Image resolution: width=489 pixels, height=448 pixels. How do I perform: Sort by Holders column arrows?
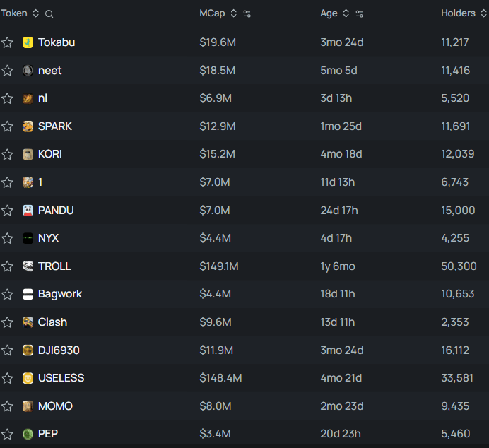[483, 13]
